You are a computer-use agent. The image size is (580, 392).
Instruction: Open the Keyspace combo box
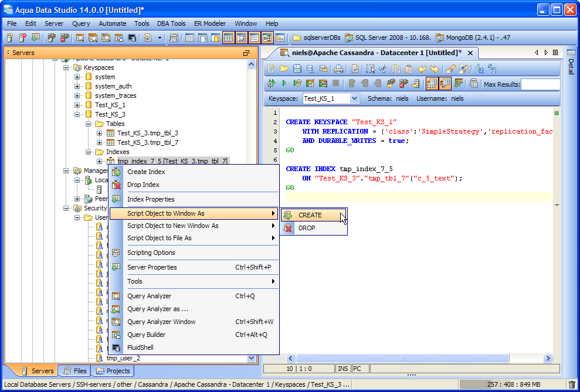pyautogui.click(x=331, y=98)
